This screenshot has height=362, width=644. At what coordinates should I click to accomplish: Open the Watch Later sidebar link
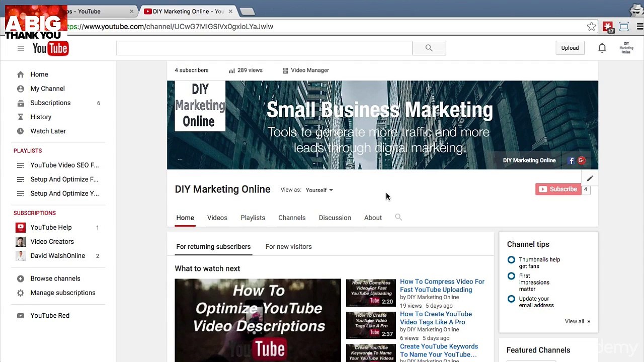(x=48, y=131)
